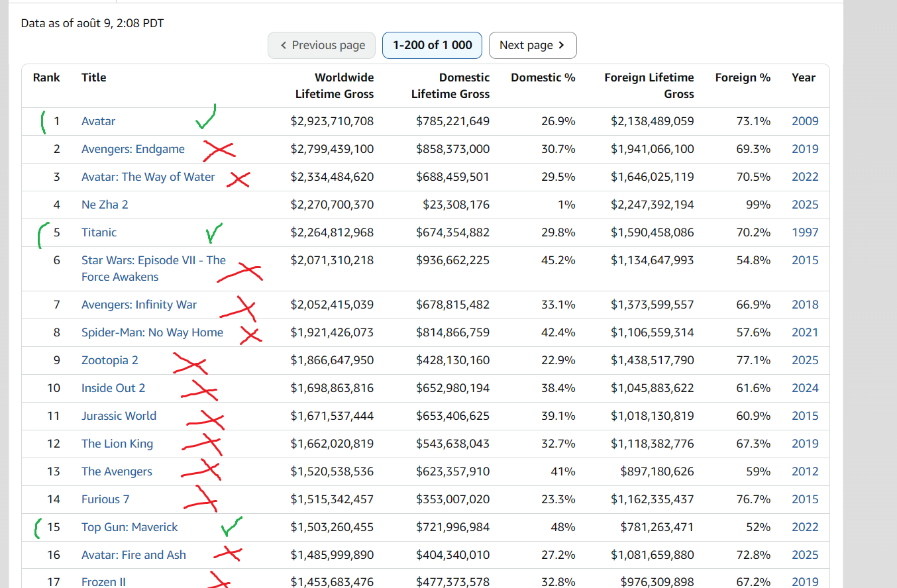Click the Furious 7 link
Image resolution: width=897 pixels, height=588 pixels.
click(x=105, y=499)
